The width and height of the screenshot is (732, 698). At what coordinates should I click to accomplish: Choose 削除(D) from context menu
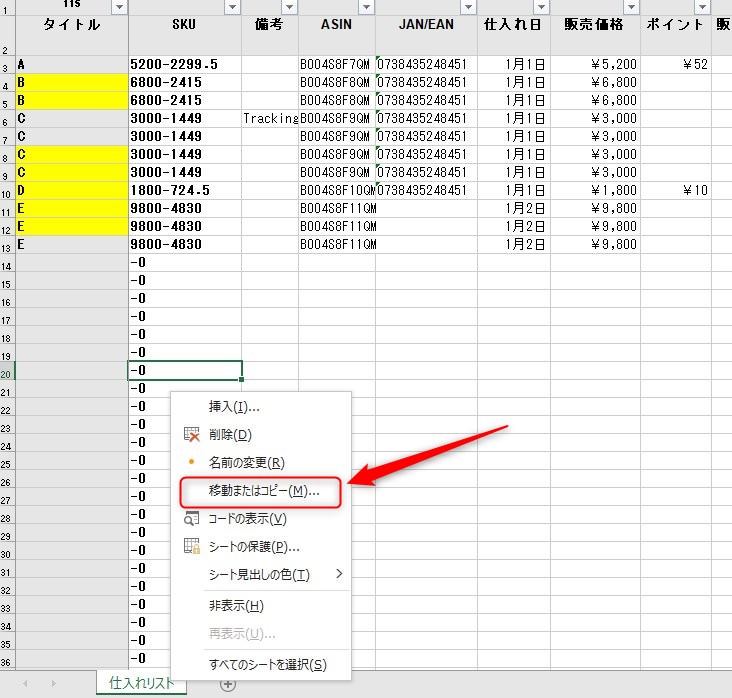pos(261,435)
